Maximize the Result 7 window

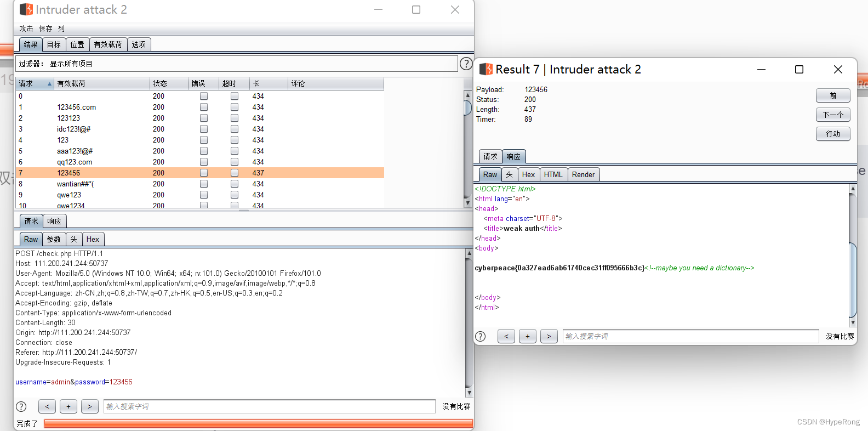(x=799, y=69)
